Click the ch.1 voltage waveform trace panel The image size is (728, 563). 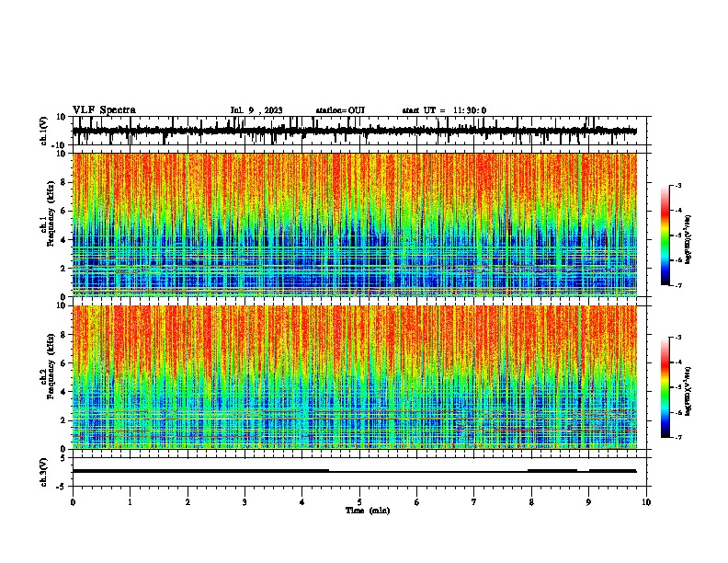click(x=359, y=131)
